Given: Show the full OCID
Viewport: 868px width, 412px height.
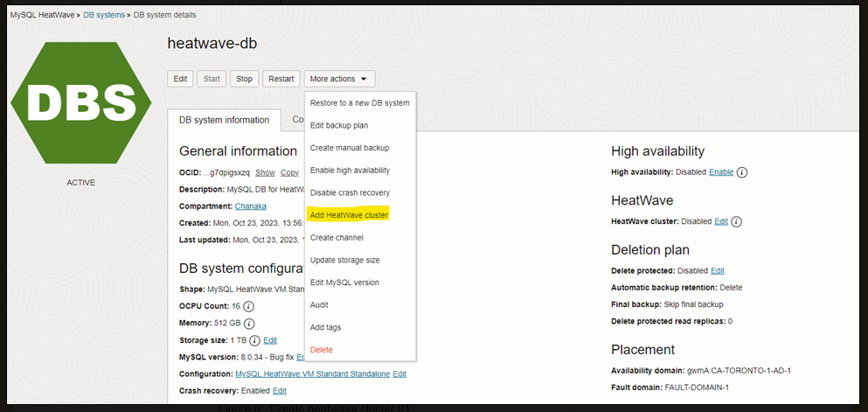Looking at the screenshot, I should 265,173.
